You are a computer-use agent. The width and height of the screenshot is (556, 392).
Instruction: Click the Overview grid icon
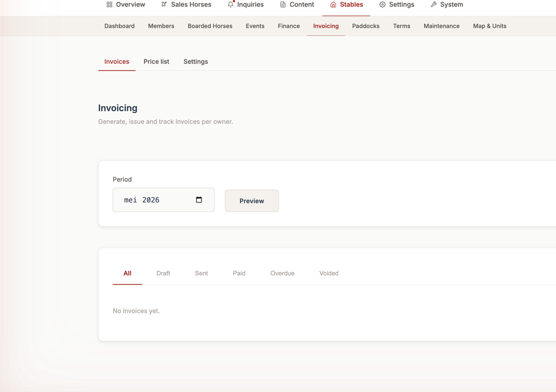(x=110, y=4)
